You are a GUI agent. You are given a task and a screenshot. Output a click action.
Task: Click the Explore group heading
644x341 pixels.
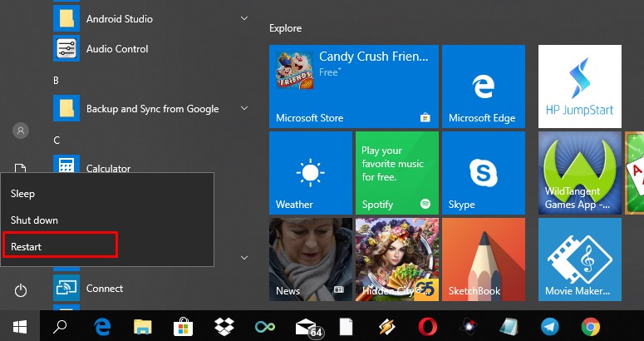pyautogui.click(x=285, y=28)
